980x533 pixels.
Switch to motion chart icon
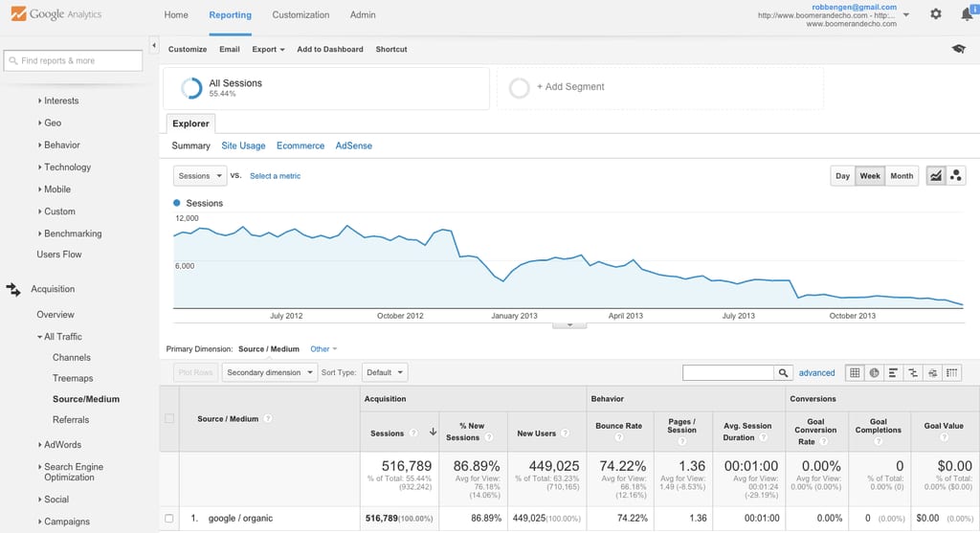[956, 175]
